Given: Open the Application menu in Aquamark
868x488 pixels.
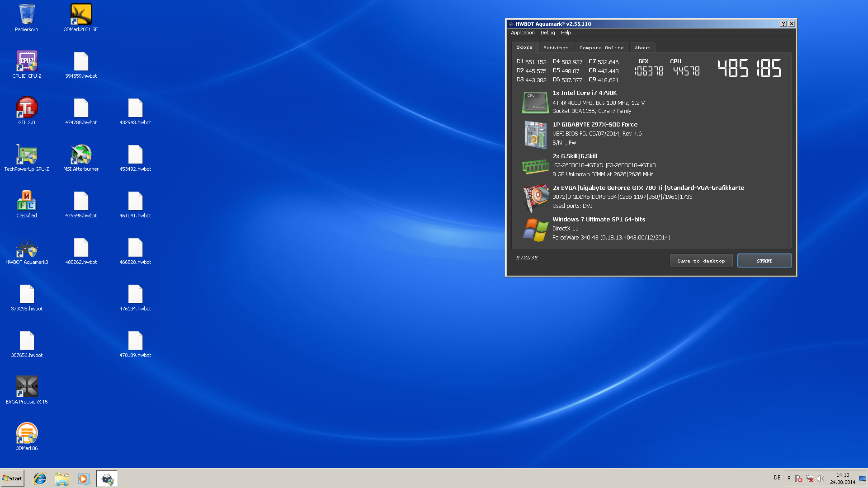Looking at the screenshot, I should [x=523, y=33].
